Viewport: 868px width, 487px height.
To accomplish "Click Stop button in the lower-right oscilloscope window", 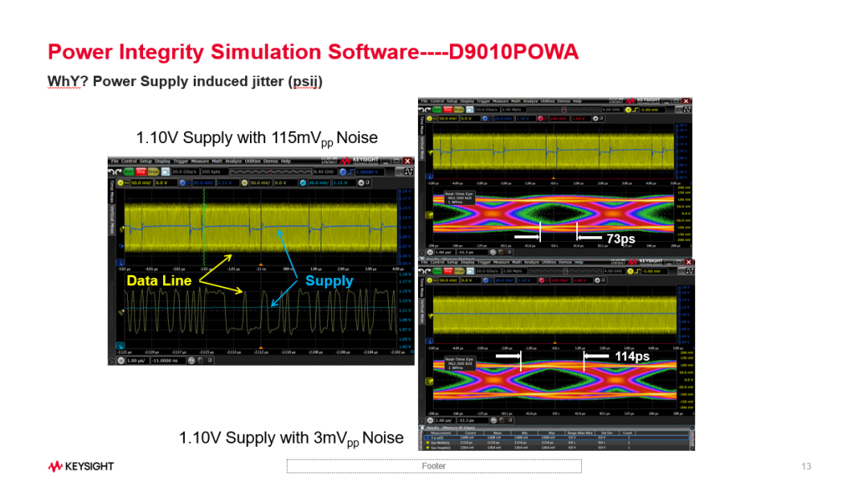I will coord(448,271).
